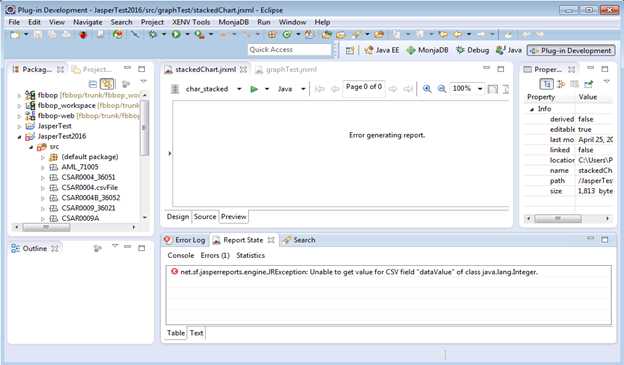Viewport: 624px width, 365px height.
Task: Collapse the src folder node
Action: click(x=31, y=147)
